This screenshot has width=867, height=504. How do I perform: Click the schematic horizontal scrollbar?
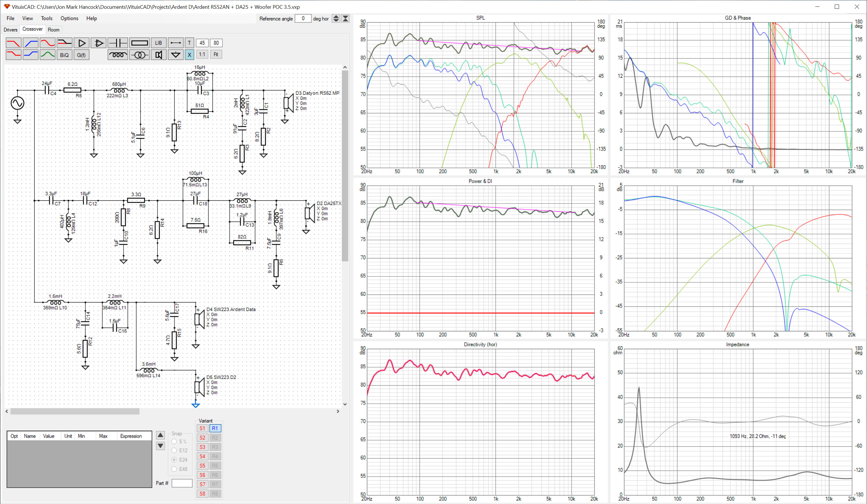point(172,411)
